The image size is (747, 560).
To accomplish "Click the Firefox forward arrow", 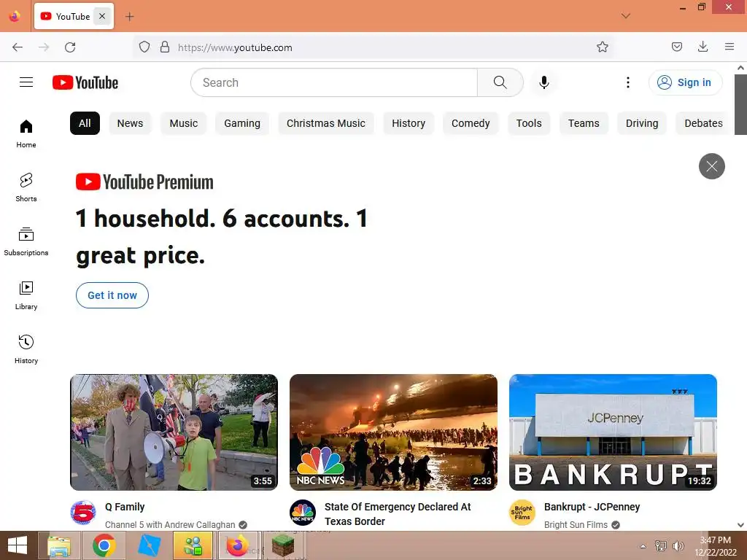I will coord(44,47).
